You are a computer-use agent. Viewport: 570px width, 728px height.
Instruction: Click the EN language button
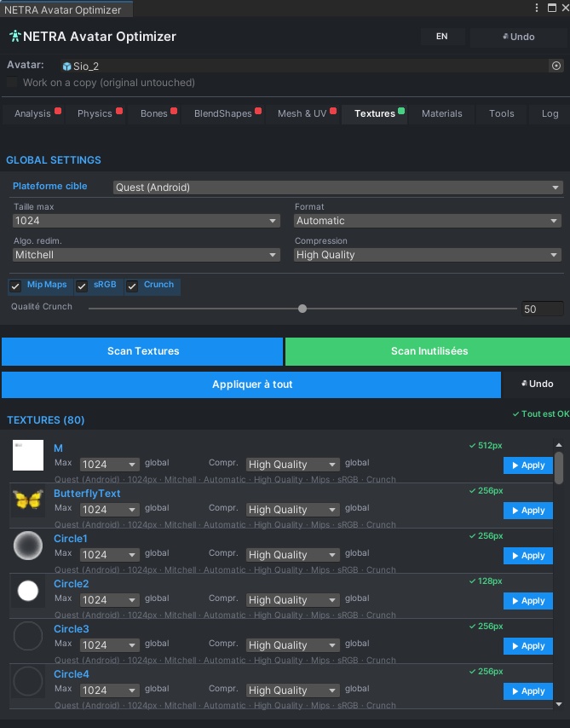tap(442, 37)
